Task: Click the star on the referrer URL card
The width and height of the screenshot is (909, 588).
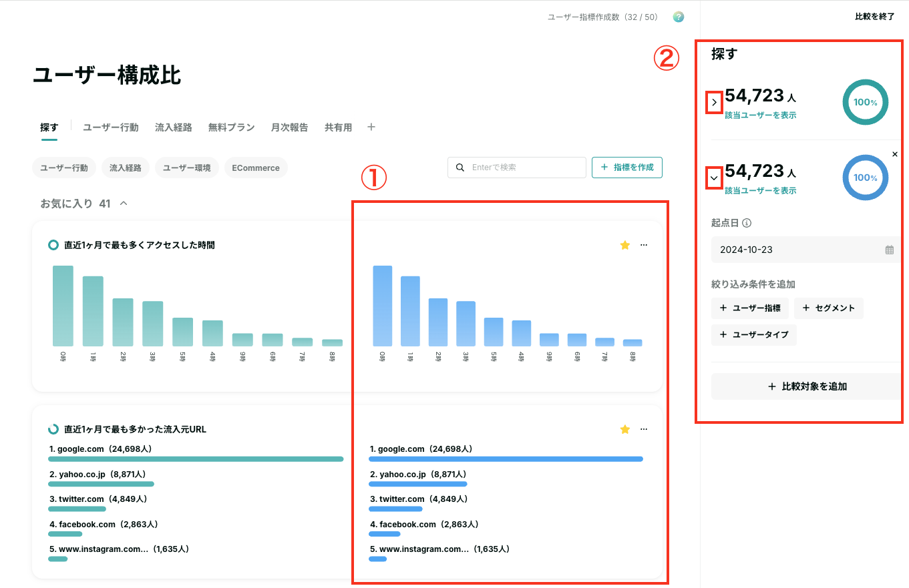Action: 625,429
